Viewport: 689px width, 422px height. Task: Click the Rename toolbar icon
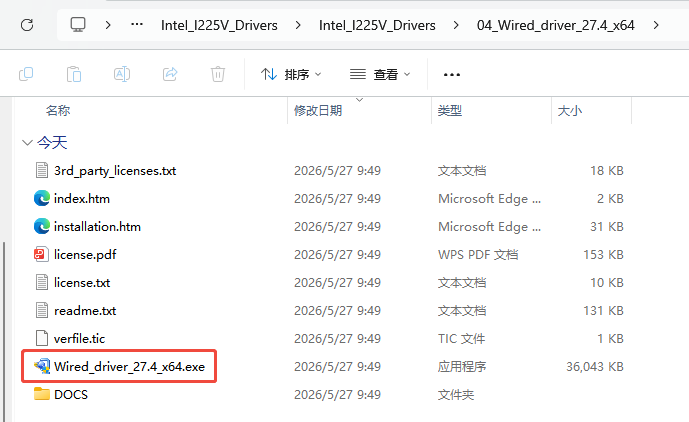click(x=122, y=74)
